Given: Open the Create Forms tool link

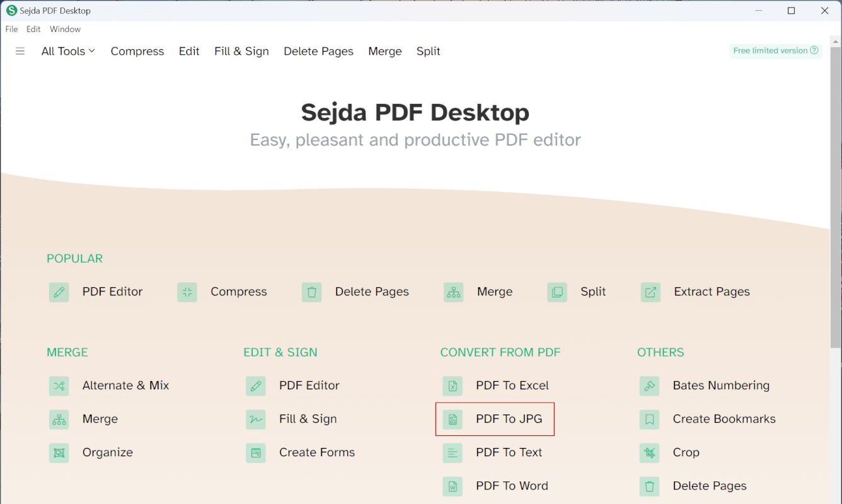Looking at the screenshot, I should [317, 452].
